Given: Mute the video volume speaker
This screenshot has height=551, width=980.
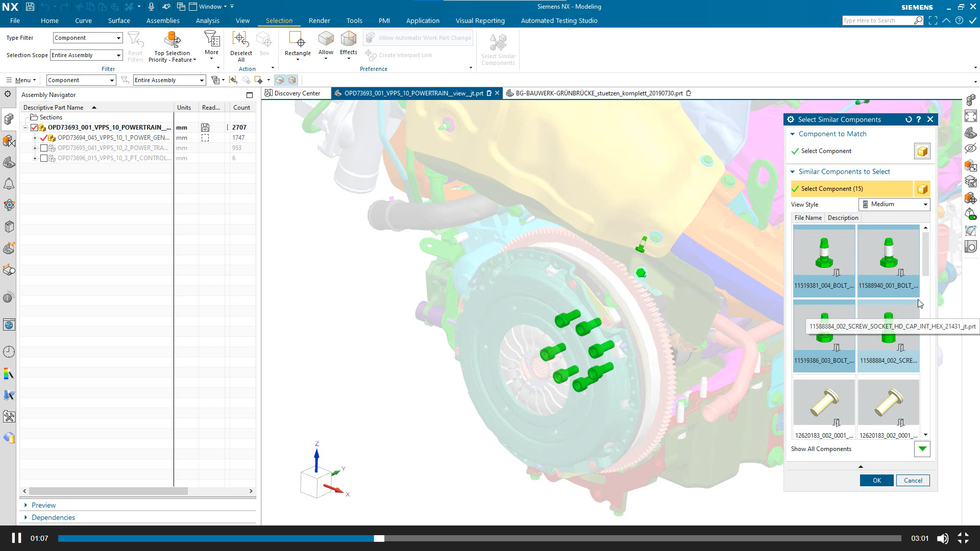Looking at the screenshot, I should [942, 538].
